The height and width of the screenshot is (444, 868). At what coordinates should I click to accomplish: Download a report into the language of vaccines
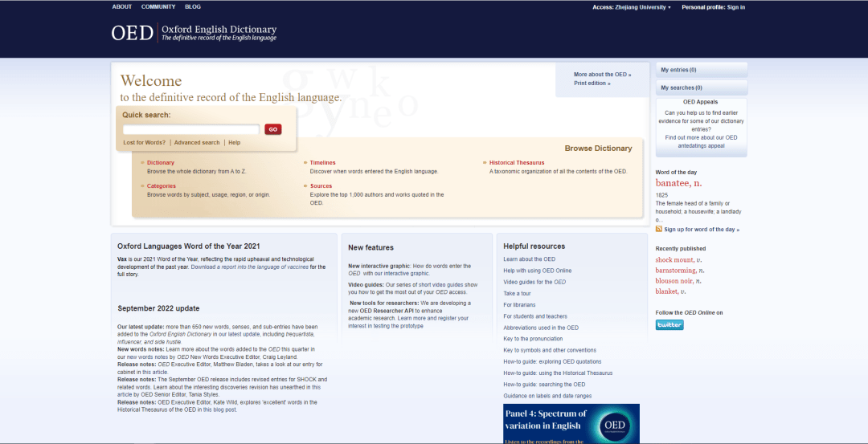tap(249, 267)
